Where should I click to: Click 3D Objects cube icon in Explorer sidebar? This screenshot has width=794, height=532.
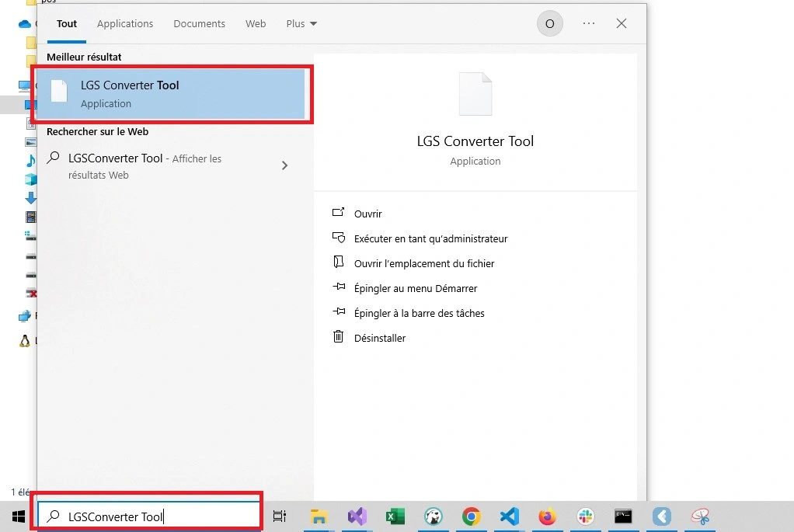31,179
